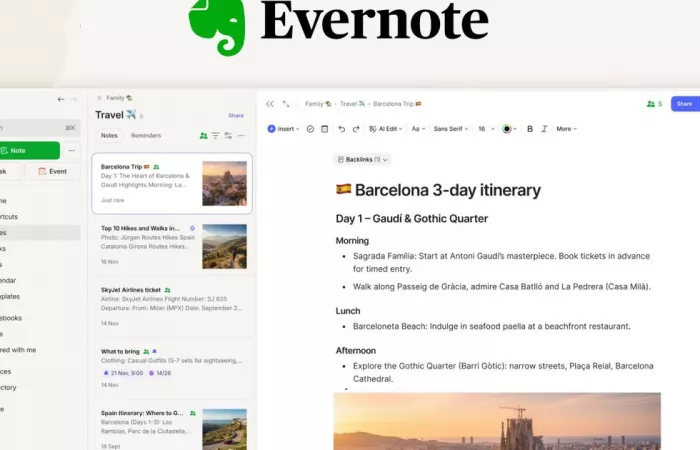This screenshot has height=450, width=700.
Task: Switch to the Notes tab
Action: [x=109, y=135]
